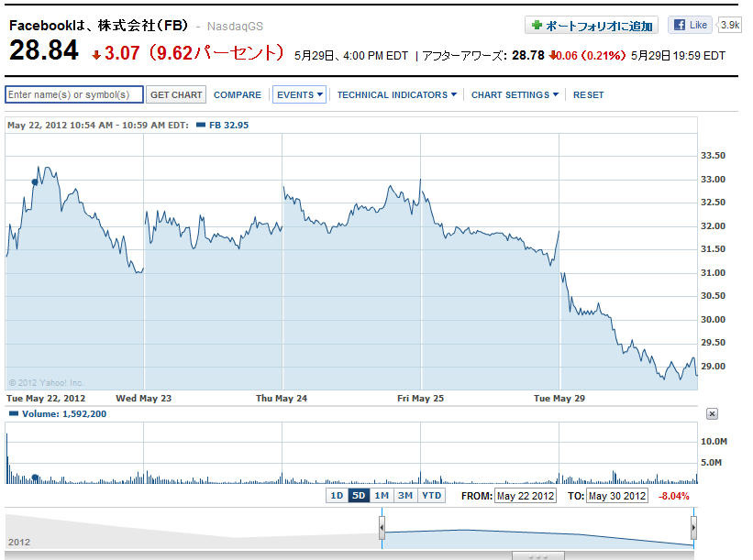Click the green plus add-to-portfolio icon
753x560 pixels.
coord(537,25)
